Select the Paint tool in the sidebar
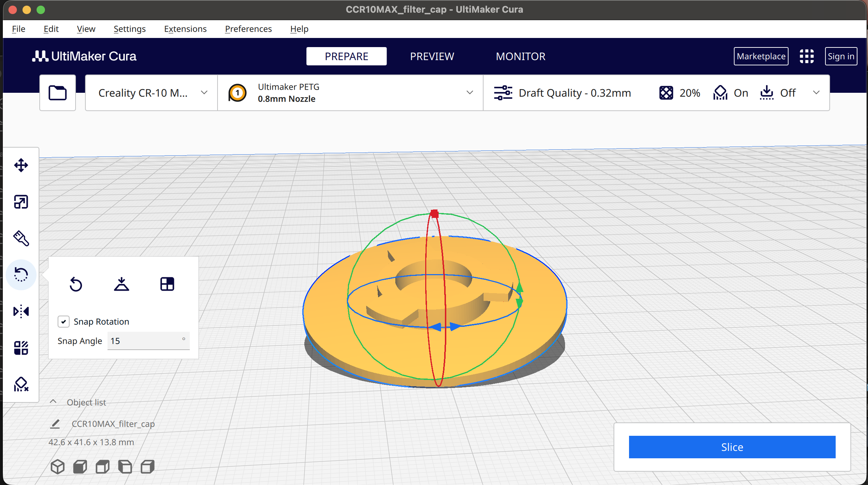The height and width of the screenshot is (485, 868). point(21,238)
